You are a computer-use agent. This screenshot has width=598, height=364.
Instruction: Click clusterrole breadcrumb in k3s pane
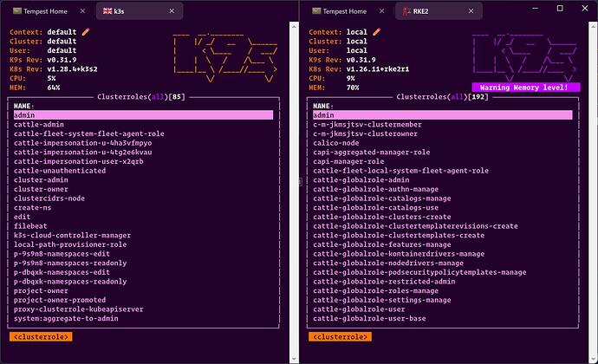coord(41,336)
